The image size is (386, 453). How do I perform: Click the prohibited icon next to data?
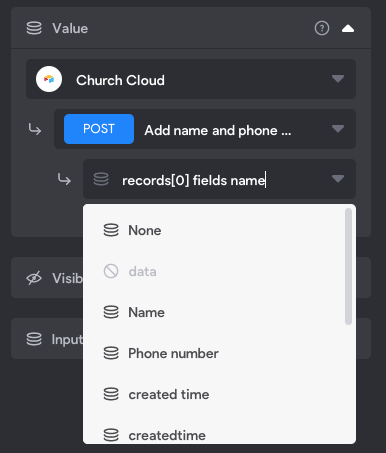click(111, 271)
